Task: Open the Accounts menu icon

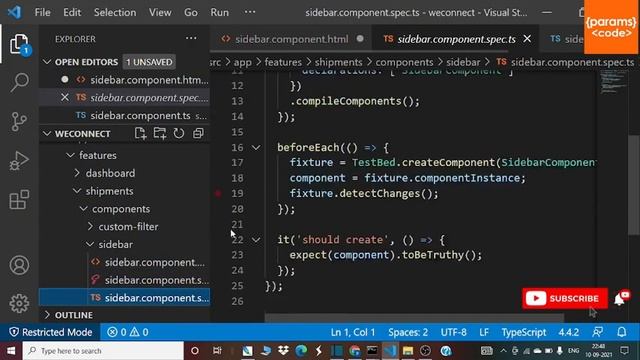Action: pyautogui.click(x=19, y=265)
